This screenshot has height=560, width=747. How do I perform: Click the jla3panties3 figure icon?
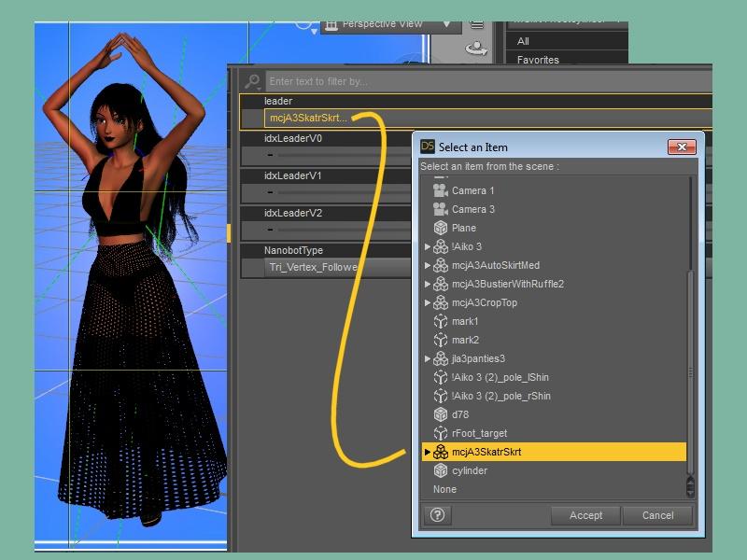(x=440, y=358)
